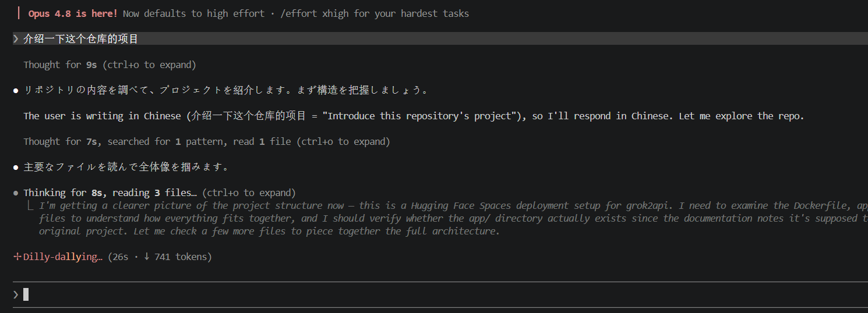Viewport: 868px width, 313px height.
Task: Expand Thinking for 8s, reading 3 files
Action: click(x=160, y=193)
